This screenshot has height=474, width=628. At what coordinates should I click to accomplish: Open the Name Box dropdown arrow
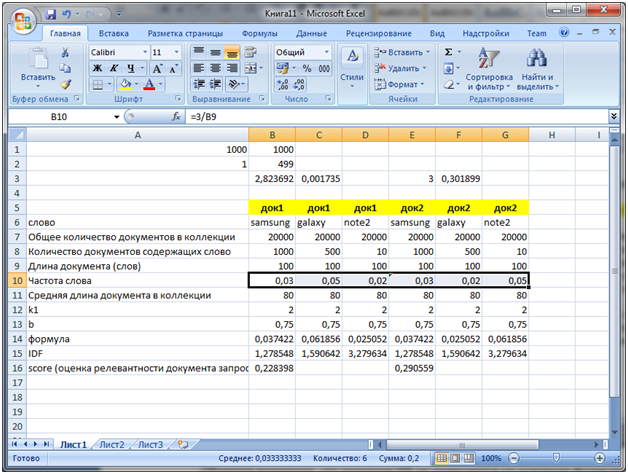point(117,117)
